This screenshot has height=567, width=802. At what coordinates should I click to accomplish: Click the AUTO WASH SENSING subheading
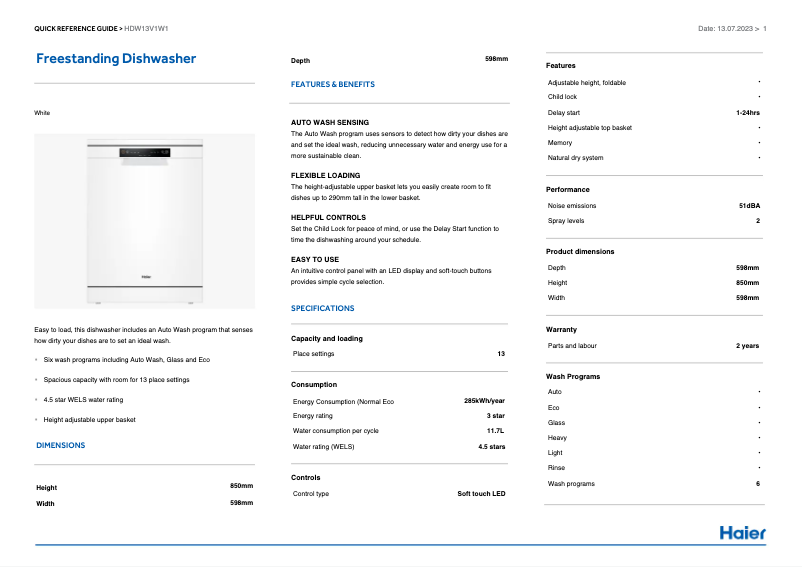coord(329,122)
